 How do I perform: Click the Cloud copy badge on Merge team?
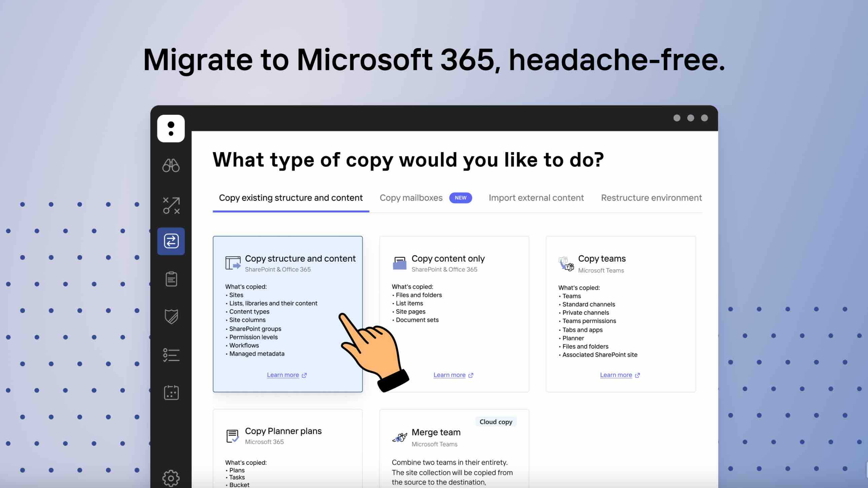pyautogui.click(x=496, y=422)
